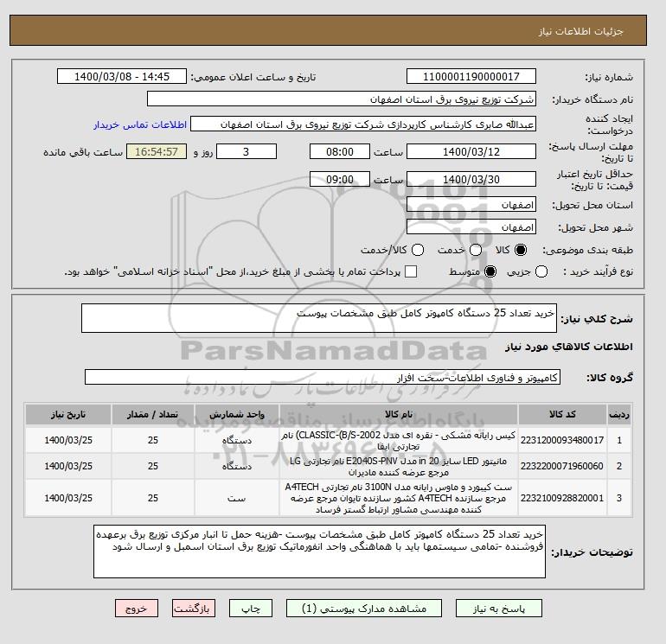Click product code 2231200093480017
Image resolution: width=666 pixels, height=644 pixels.
click(x=562, y=440)
